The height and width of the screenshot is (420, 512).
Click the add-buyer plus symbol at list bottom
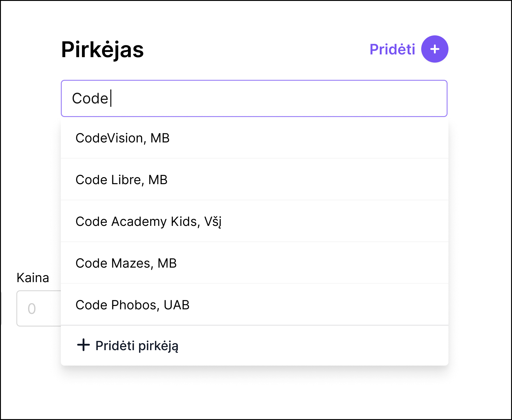click(x=83, y=345)
